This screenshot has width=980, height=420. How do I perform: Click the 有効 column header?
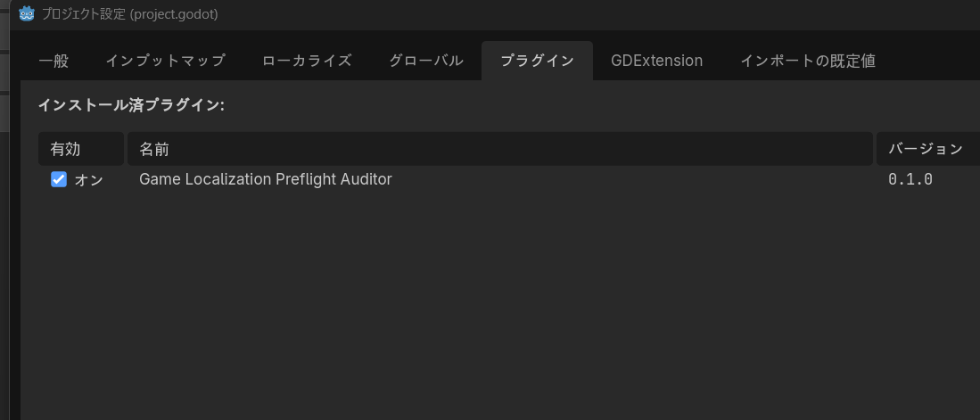tap(81, 149)
